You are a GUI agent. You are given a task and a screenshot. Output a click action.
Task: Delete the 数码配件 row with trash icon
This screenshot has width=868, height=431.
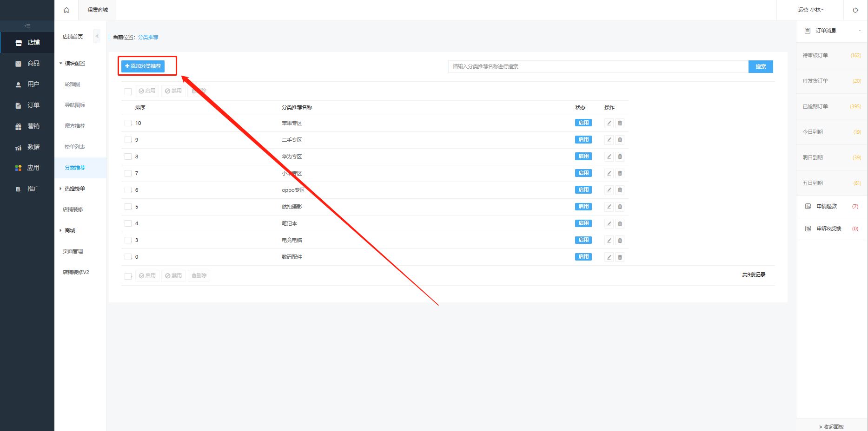[620, 257]
